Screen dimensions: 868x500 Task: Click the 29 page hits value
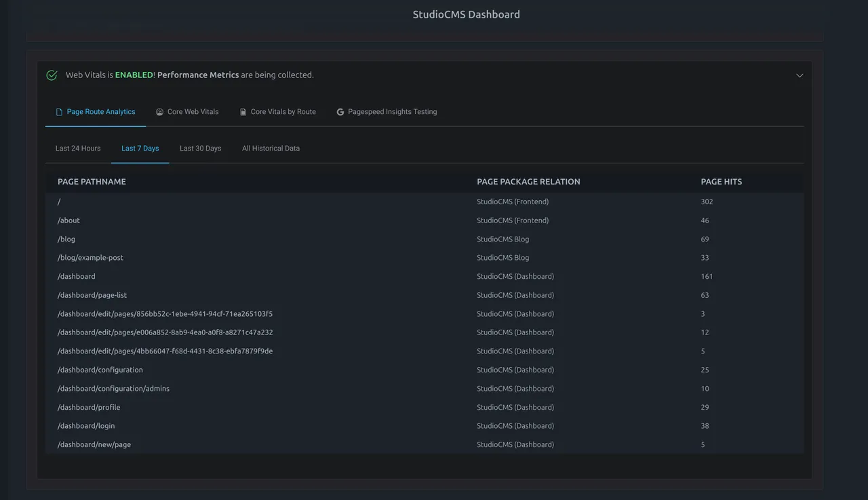[705, 408]
